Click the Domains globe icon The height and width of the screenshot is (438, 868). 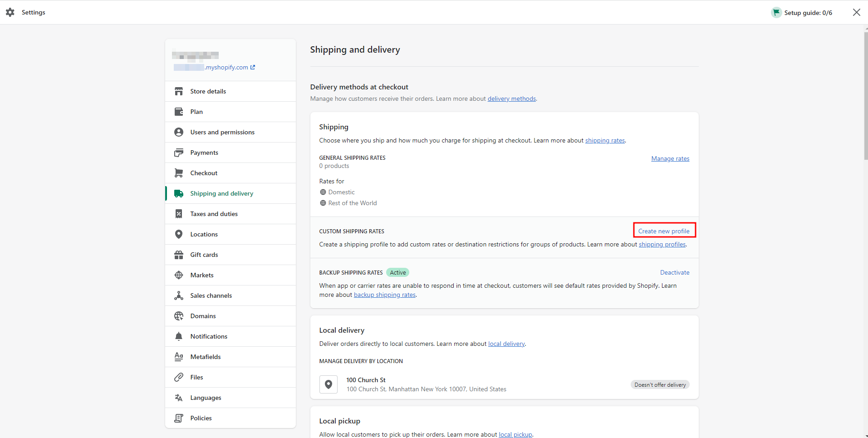coord(179,316)
